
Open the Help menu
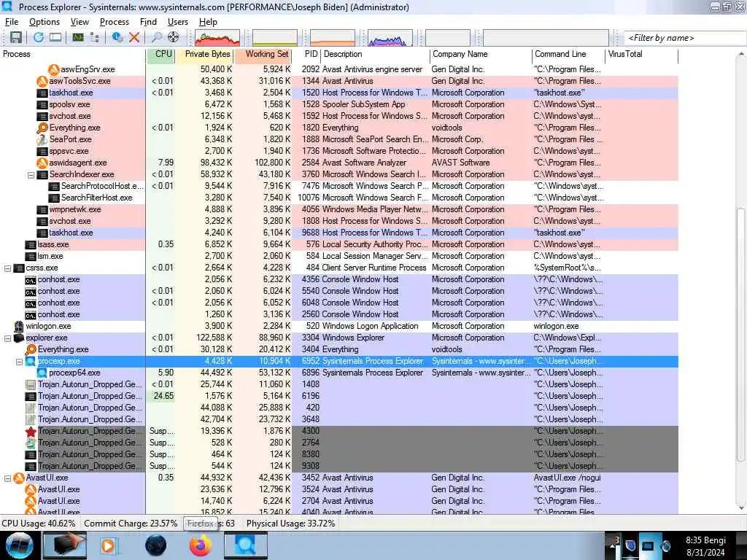click(208, 22)
